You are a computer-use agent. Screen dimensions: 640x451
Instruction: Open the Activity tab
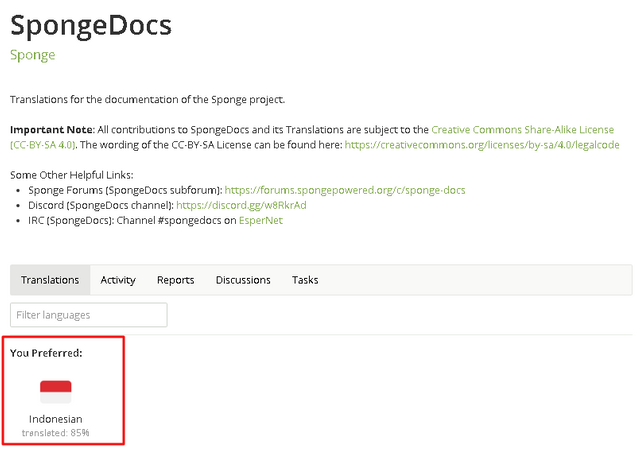(x=118, y=280)
